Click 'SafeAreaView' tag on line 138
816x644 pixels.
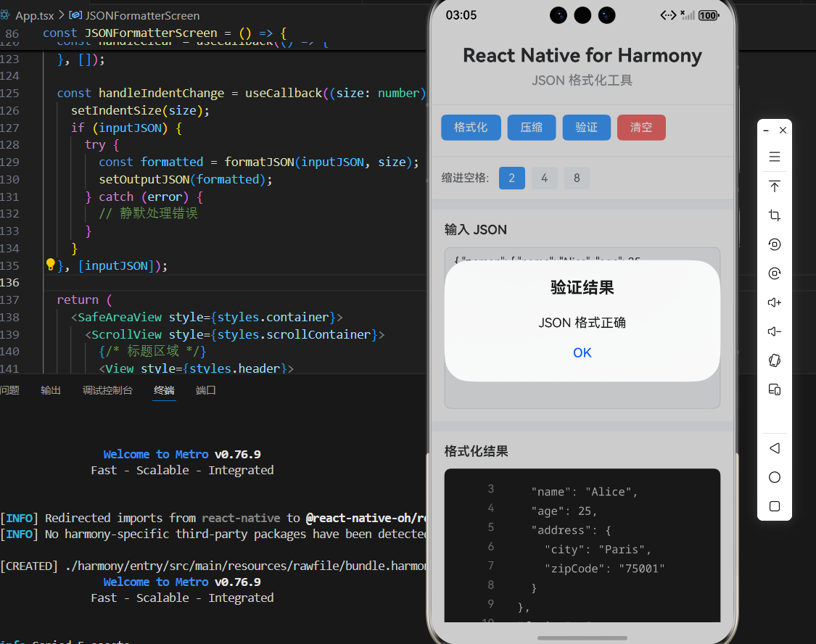pos(119,317)
